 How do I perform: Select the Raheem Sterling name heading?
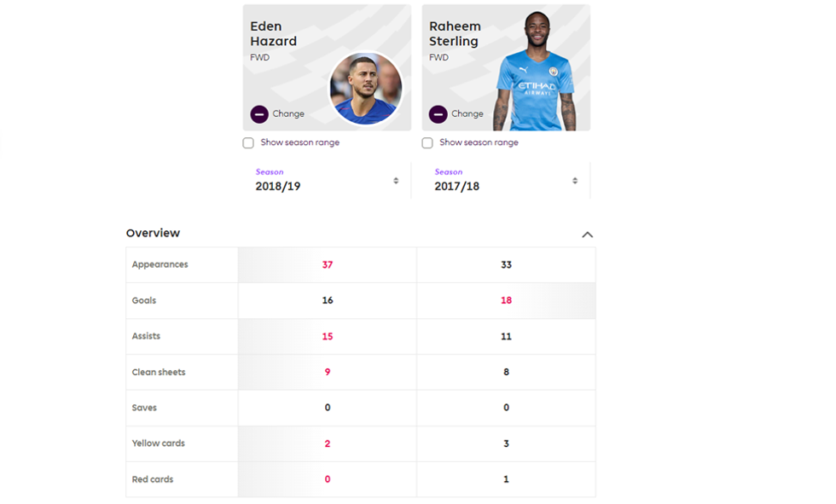(454, 34)
